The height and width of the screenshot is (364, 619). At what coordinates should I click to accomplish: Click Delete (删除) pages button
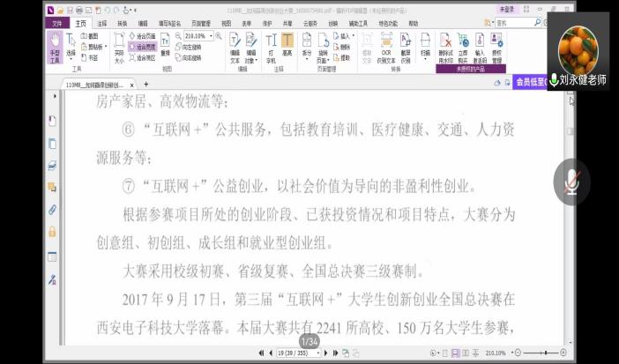coord(342,47)
